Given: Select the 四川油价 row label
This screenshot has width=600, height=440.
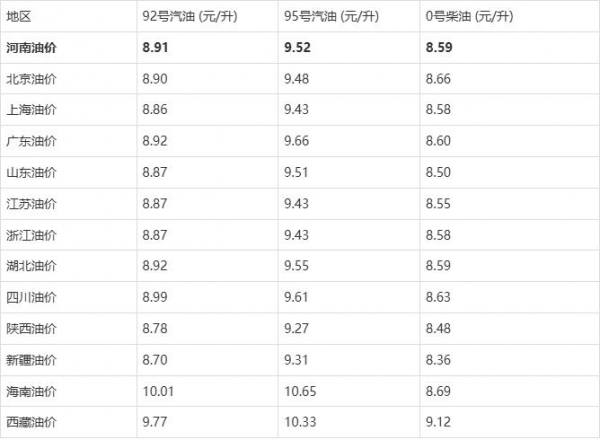Looking at the screenshot, I should (31, 297).
